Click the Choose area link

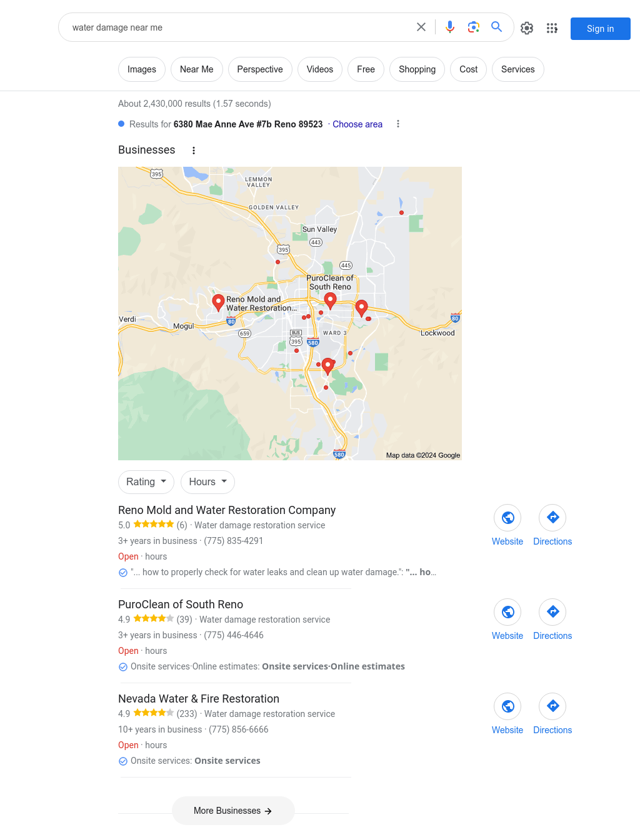[x=357, y=124]
